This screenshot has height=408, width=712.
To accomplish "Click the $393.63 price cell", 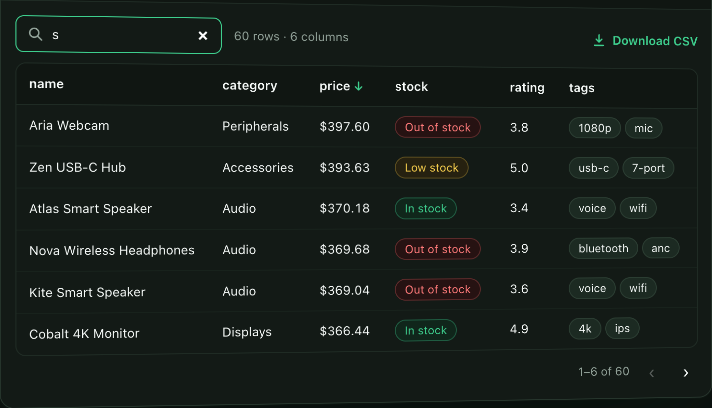I will [344, 168].
